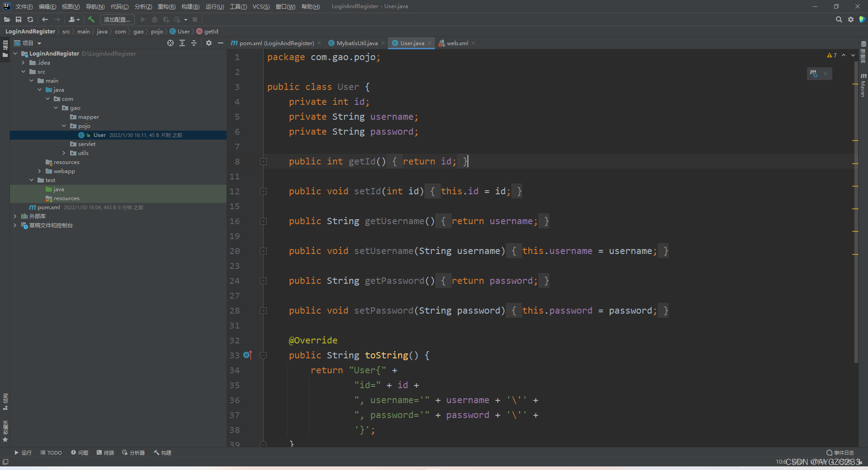Open the TODO tool window
Screen dimensions: 868x470
(x=51, y=452)
